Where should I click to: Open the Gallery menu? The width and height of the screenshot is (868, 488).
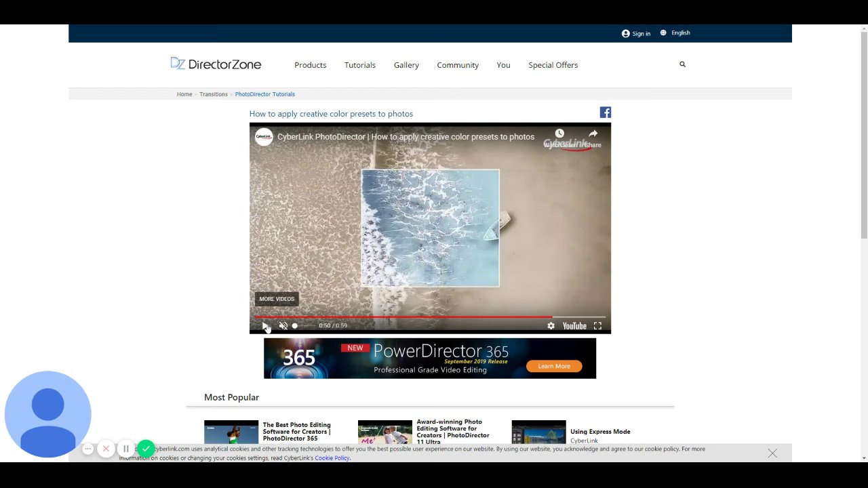point(406,65)
